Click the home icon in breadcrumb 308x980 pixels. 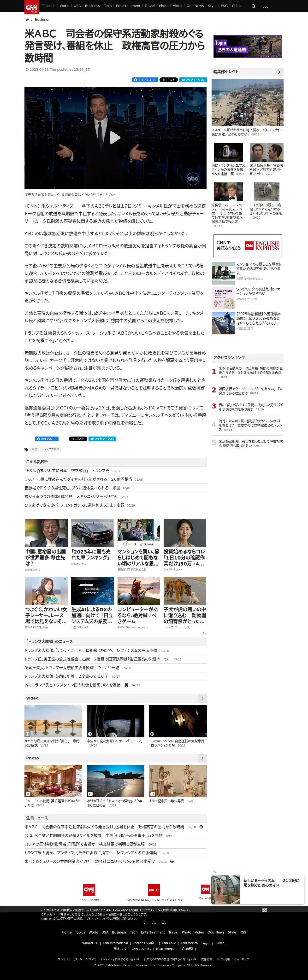[27, 20]
